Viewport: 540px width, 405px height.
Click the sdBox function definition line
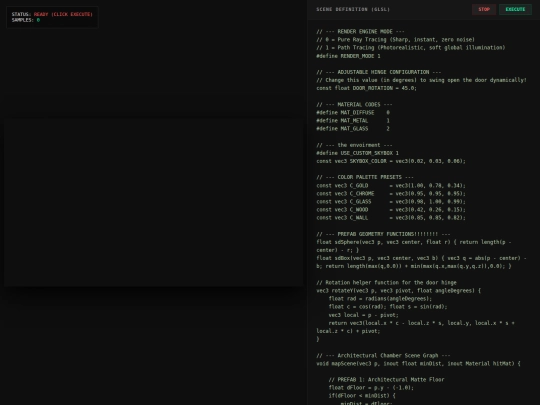coord(421,262)
